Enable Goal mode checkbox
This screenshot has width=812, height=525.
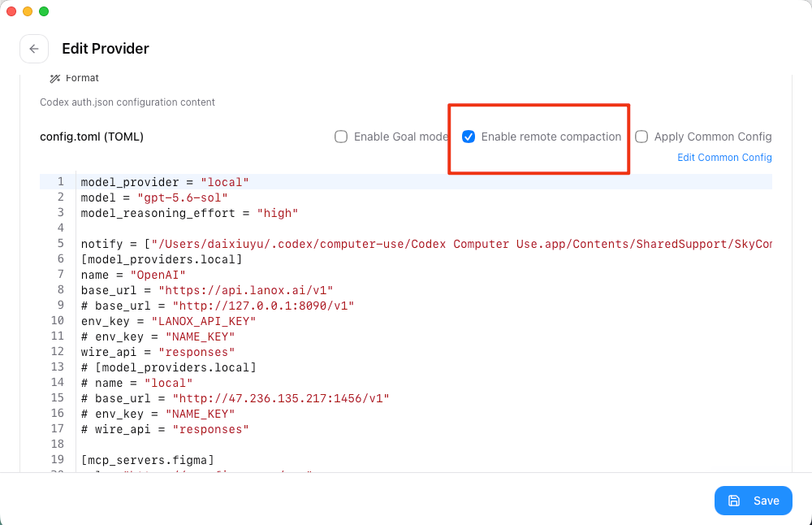click(341, 137)
